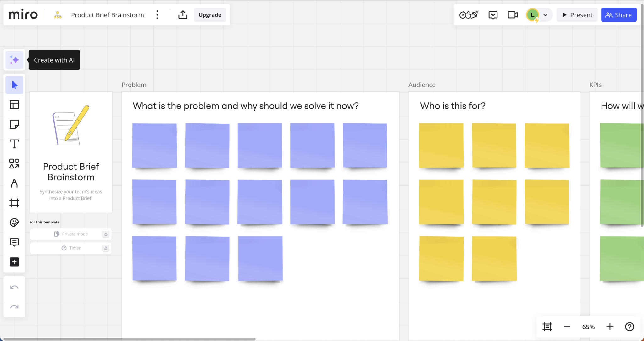Select the Sticky note tool
This screenshot has height=341, width=644.
pyautogui.click(x=14, y=124)
